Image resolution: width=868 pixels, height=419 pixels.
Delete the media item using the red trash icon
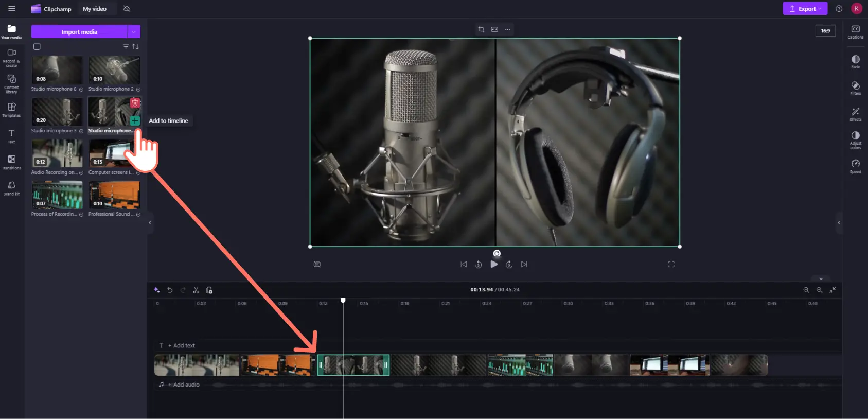coord(135,103)
